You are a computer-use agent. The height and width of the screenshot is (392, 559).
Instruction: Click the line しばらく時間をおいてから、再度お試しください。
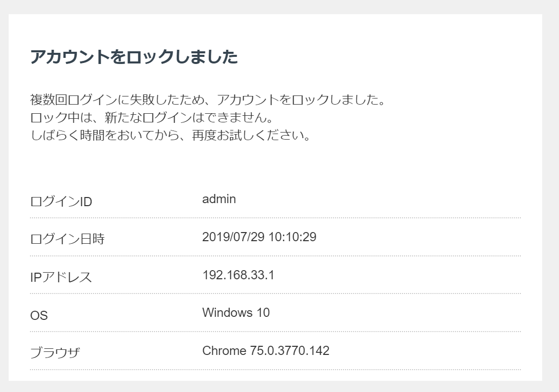tap(171, 136)
